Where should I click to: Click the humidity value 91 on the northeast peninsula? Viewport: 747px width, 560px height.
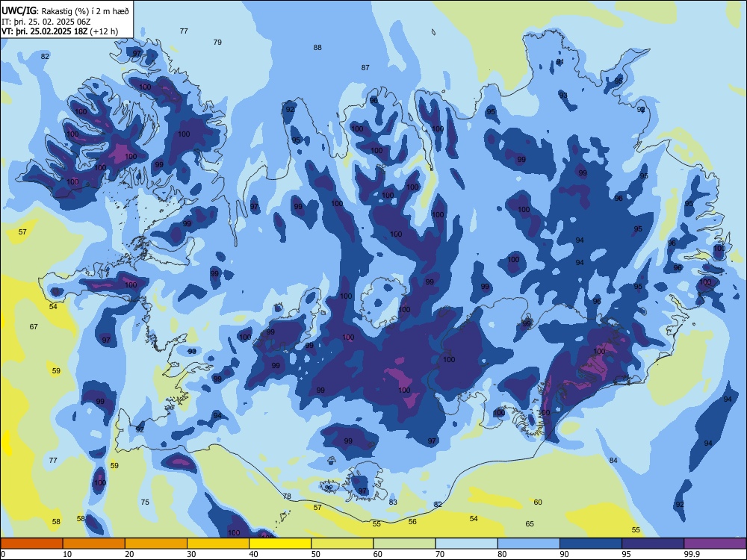560,62
